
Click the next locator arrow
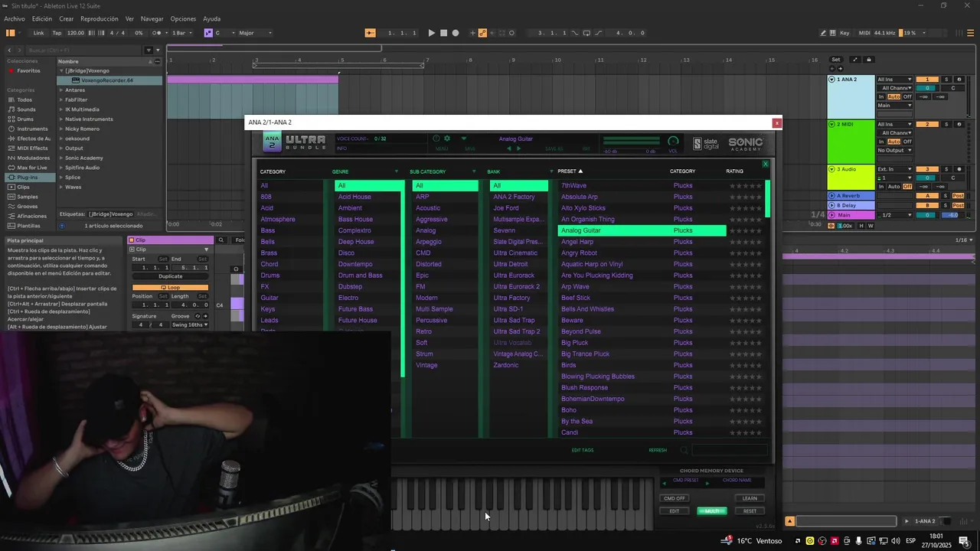841,69
